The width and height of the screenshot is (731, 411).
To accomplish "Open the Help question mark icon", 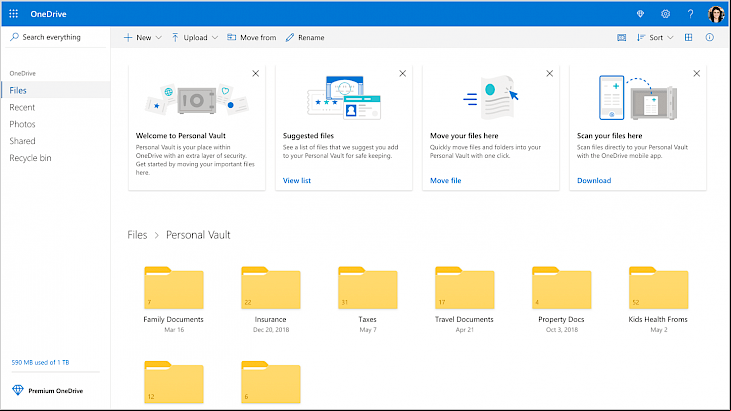I will pyautogui.click(x=690, y=14).
